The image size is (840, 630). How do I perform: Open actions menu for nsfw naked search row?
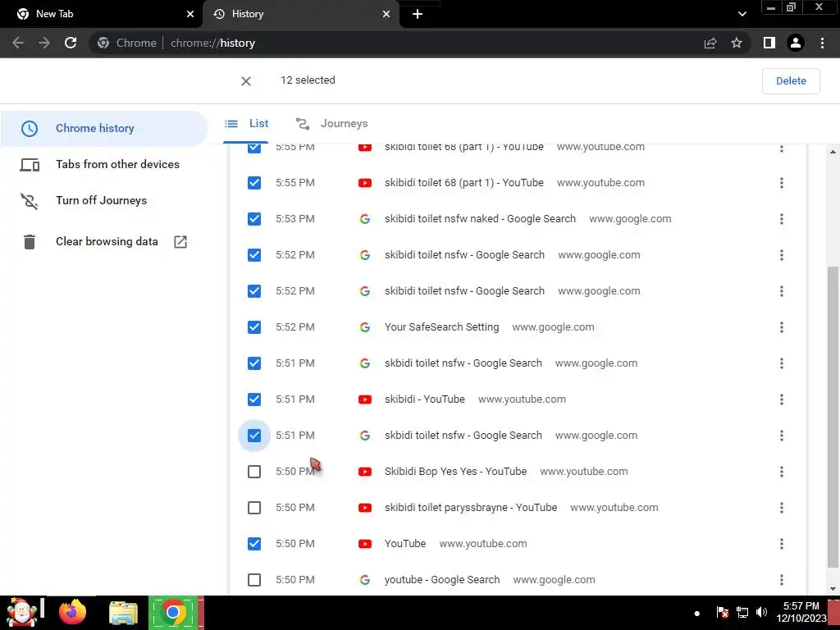point(782,218)
